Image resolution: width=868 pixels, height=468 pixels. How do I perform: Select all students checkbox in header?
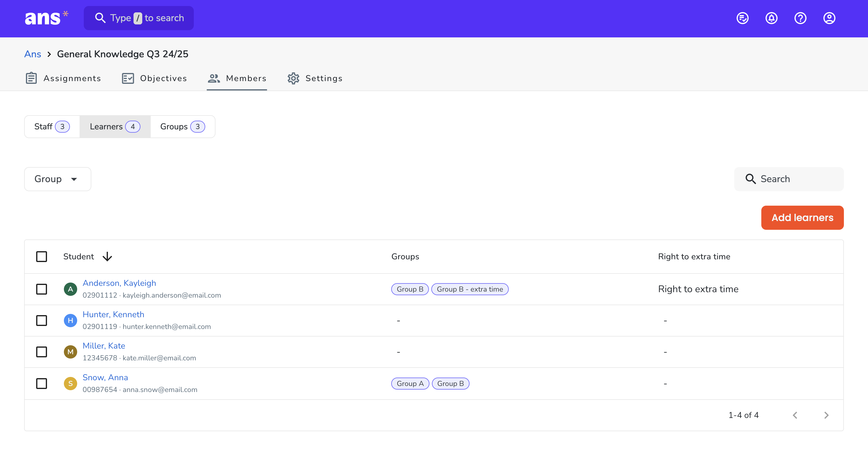(42, 257)
